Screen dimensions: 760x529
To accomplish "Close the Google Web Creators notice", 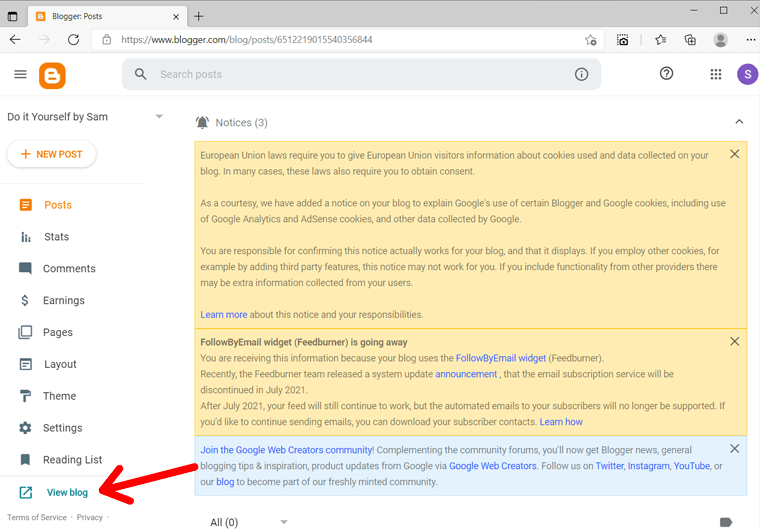I will [x=735, y=449].
